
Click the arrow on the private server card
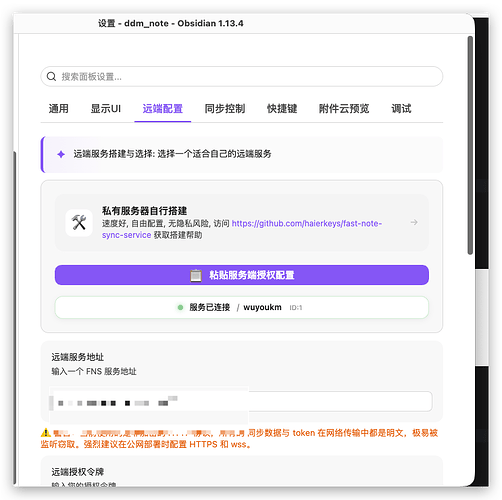(x=414, y=222)
